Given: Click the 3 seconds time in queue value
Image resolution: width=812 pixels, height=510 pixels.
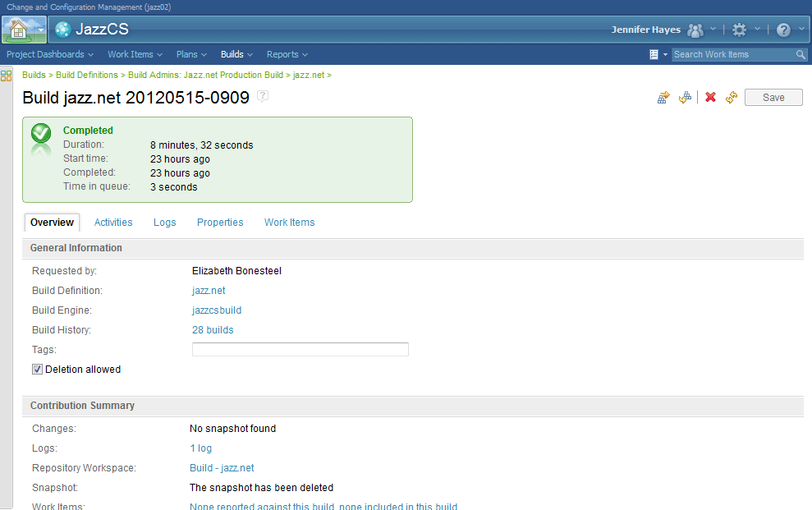Looking at the screenshot, I should point(174,187).
